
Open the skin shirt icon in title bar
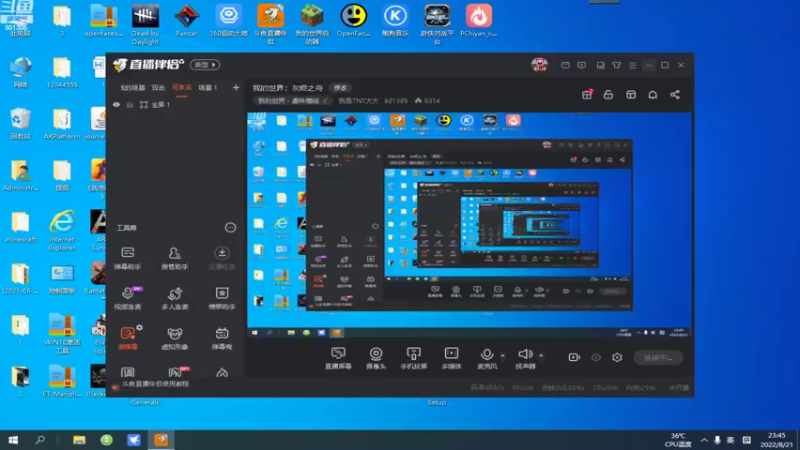pyautogui.click(x=616, y=65)
